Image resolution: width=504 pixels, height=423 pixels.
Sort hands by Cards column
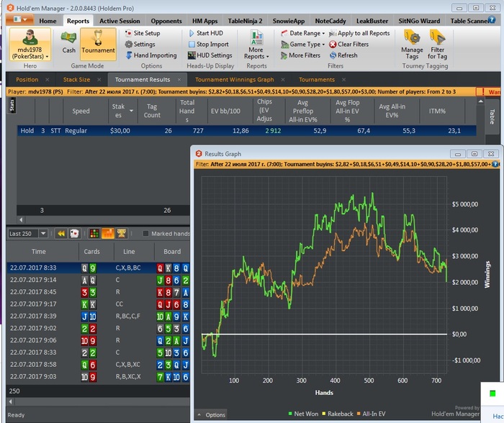coord(91,252)
